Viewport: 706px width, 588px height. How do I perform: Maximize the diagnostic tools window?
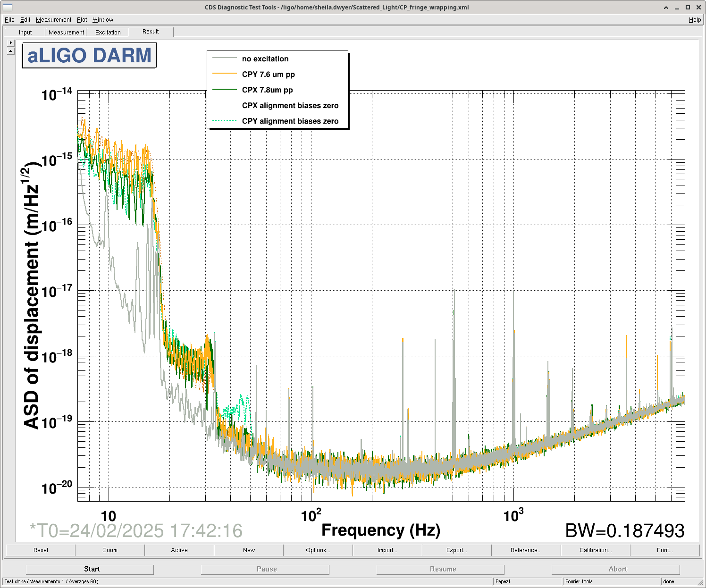(x=688, y=7)
